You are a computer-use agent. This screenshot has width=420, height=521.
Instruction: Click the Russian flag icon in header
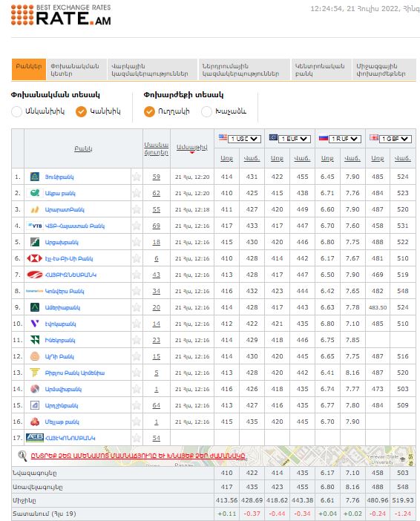324,137
